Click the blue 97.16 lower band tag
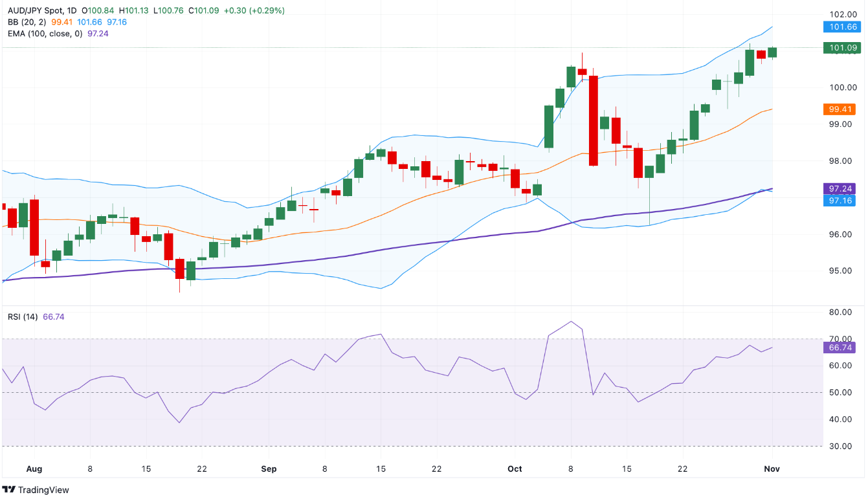The height and width of the screenshot is (497, 868). (841, 201)
